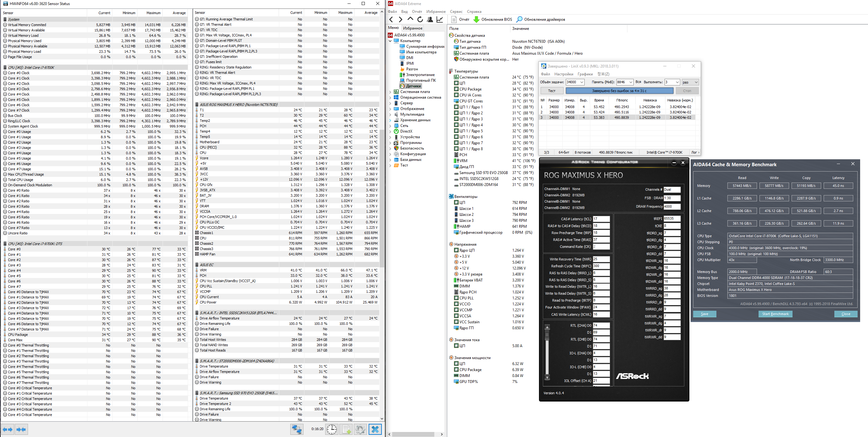Start HWiNFO logging with sheet-plus icon
This screenshot has height=437, width=868.
coord(346,429)
